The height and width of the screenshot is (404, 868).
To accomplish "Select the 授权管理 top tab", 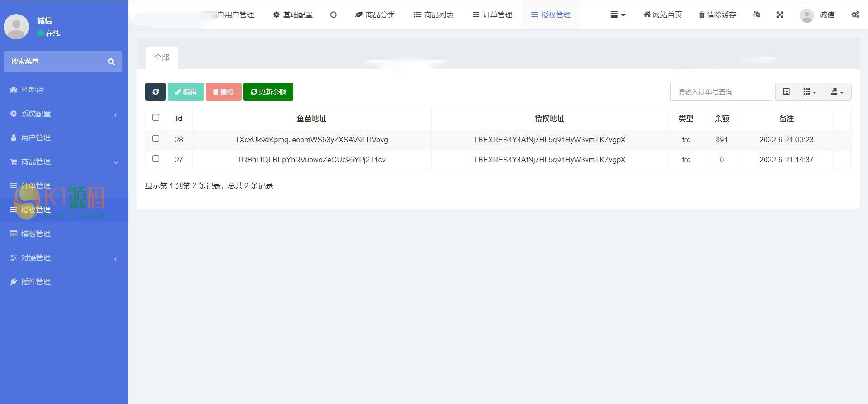I will click(x=551, y=15).
